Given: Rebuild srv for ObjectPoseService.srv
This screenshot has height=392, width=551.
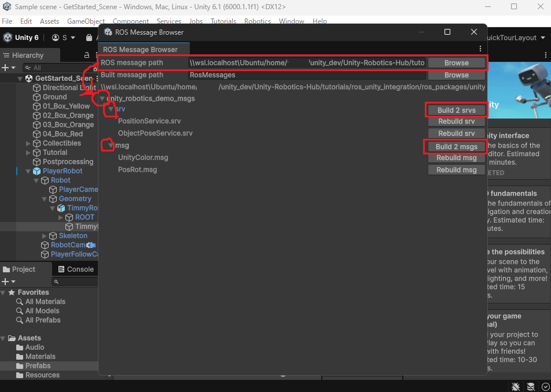Looking at the screenshot, I should tap(457, 134).
